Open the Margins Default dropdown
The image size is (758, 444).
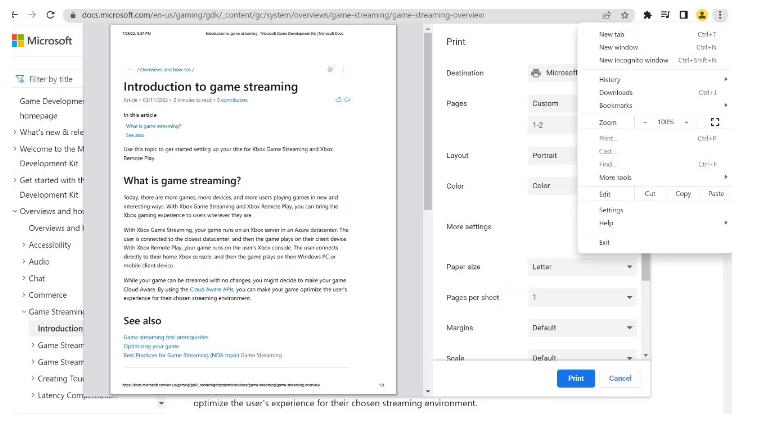tap(582, 327)
